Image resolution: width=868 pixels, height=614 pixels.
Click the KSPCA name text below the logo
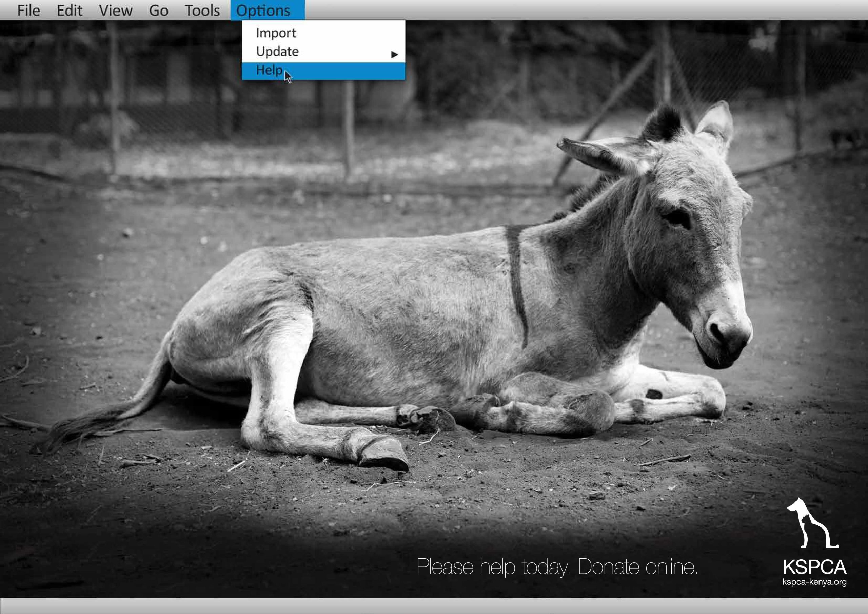(815, 567)
